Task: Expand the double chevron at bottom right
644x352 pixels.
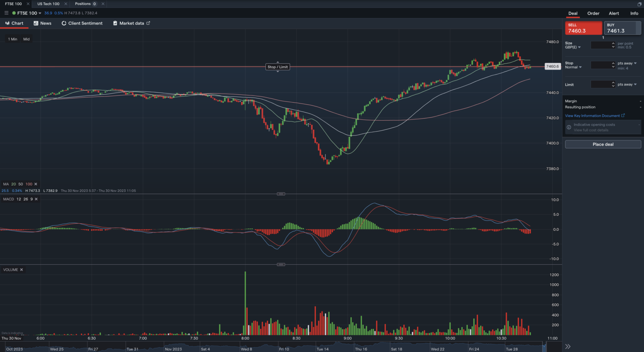Action: click(568, 346)
